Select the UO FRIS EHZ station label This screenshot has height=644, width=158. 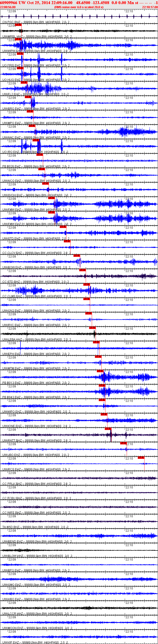(x=12, y=65)
